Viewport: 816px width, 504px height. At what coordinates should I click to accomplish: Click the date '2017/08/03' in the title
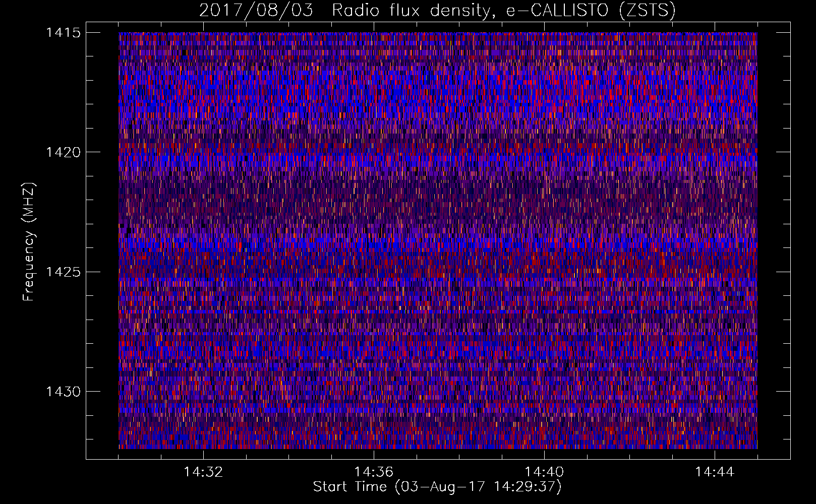[x=256, y=11]
